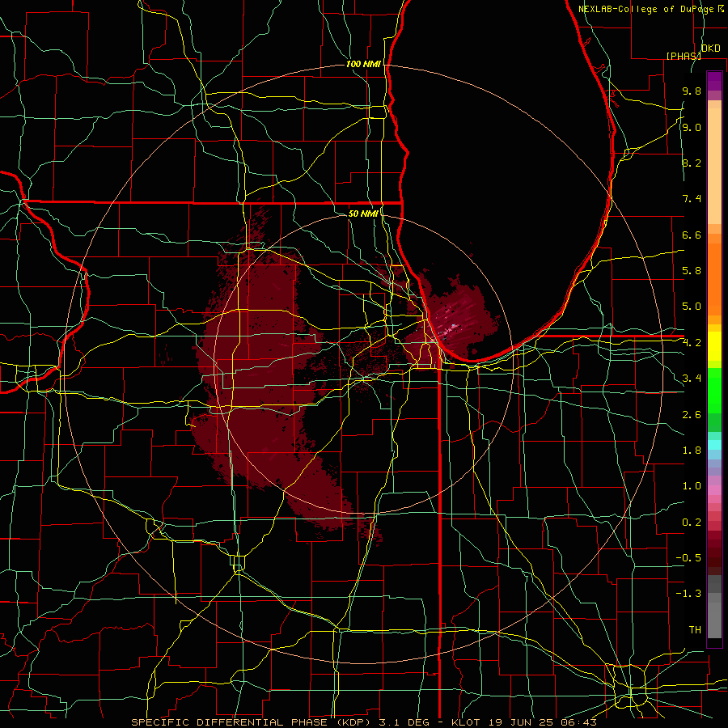Pick the yellow segment of the color bar
The height and width of the screenshot is (728, 728).
(x=714, y=346)
